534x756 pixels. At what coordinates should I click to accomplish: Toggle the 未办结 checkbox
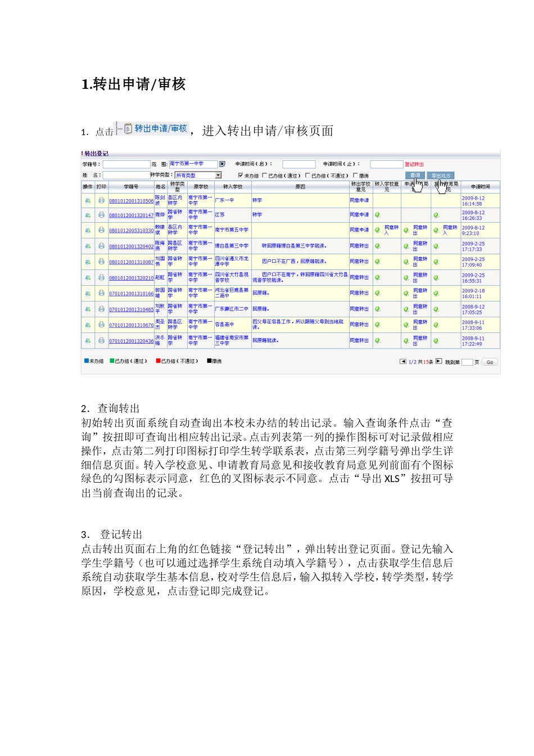point(241,175)
